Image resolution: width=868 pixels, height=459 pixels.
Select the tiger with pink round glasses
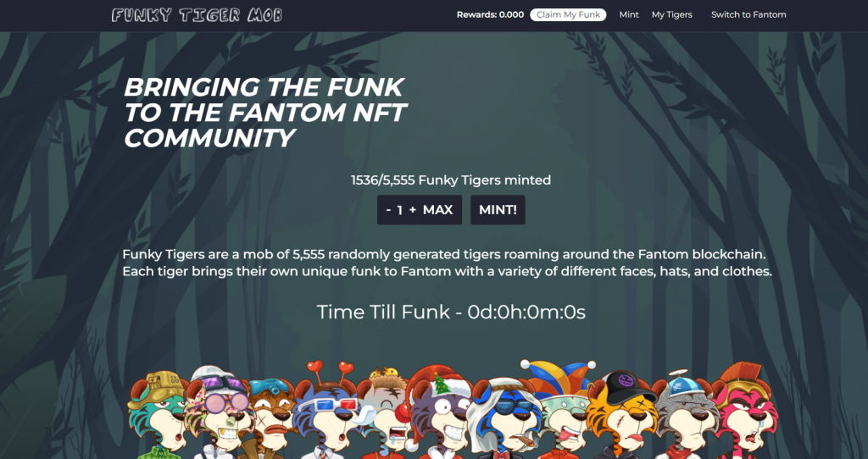(219, 412)
